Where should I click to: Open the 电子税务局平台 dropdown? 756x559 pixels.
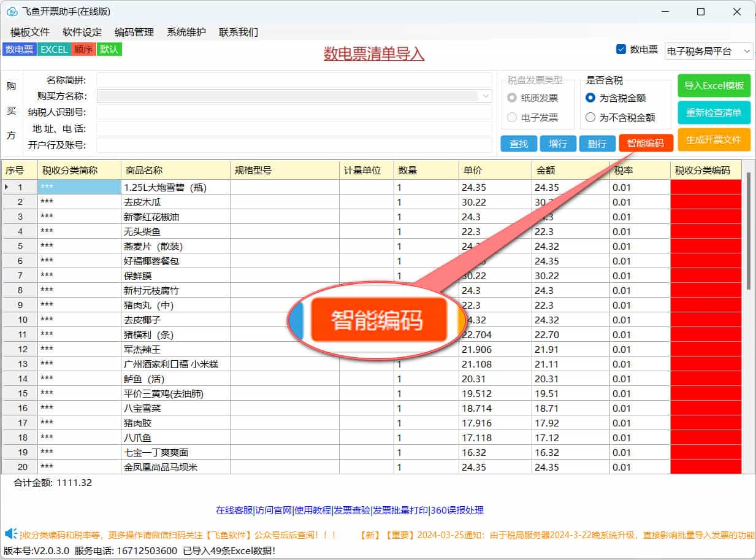point(709,52)
